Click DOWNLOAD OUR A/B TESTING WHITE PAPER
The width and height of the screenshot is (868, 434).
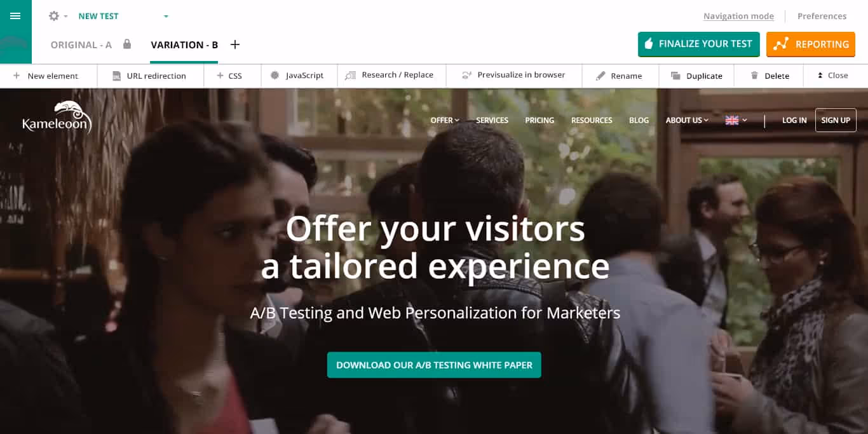pos(434,365)
